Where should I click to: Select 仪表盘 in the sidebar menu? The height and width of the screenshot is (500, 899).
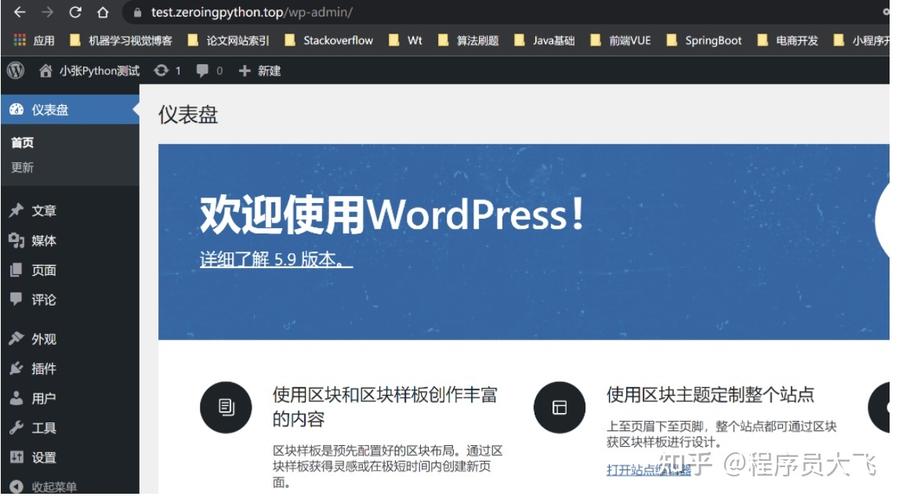pos(69,110)
